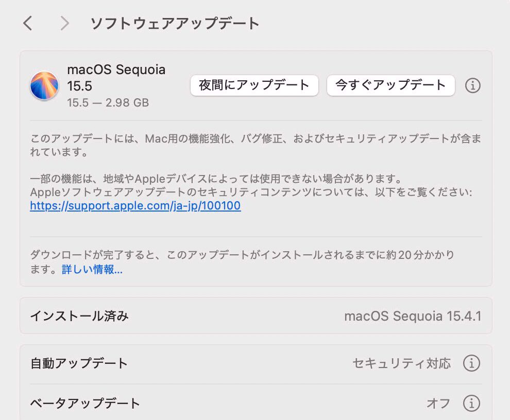Click the オフ status for beta updates
510x420 pixels.
[x=438, y=403]
